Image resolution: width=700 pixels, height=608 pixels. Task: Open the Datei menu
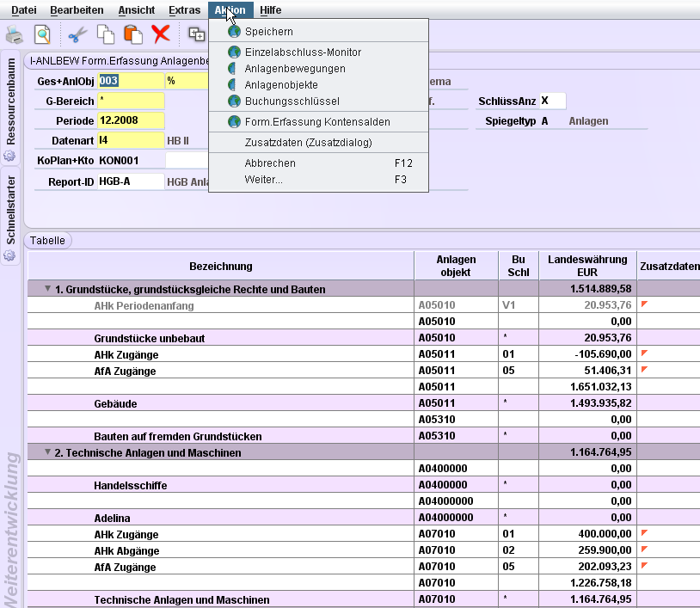[x=24, y=9]
